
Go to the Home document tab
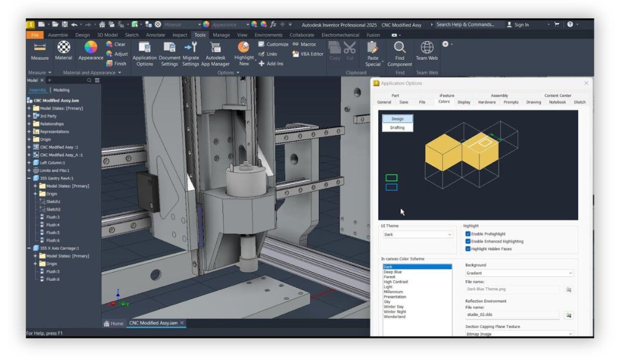(x=114, y=323)
